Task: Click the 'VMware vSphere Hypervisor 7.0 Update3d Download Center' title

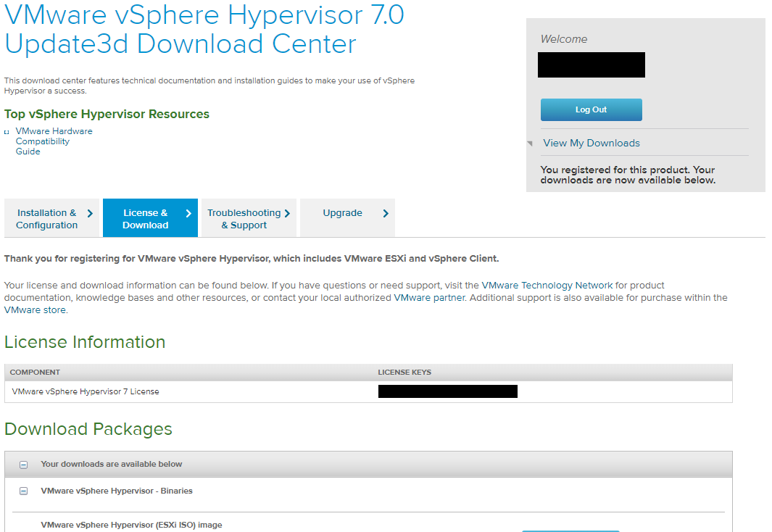Action: (204, 30)
